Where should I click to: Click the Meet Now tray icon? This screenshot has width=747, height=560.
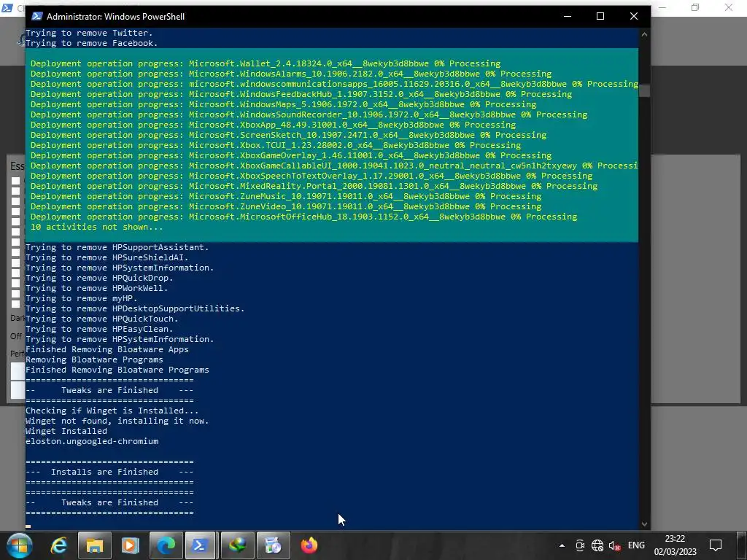(580, 545)
